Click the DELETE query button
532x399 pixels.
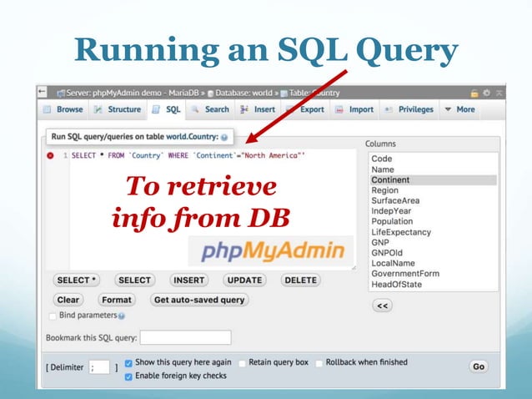pyautogui.click(x=301, y=280)
